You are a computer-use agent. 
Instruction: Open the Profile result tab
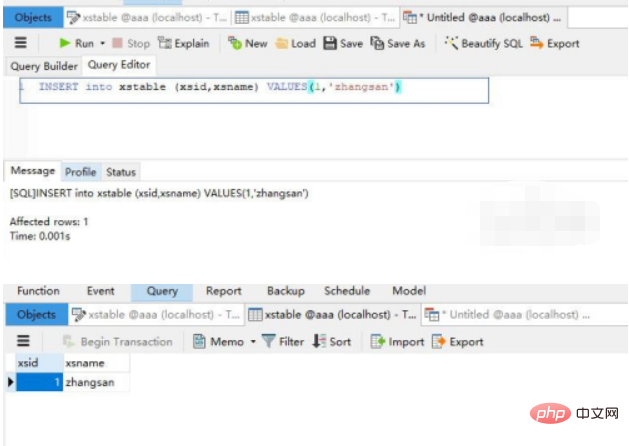[81, 172]
